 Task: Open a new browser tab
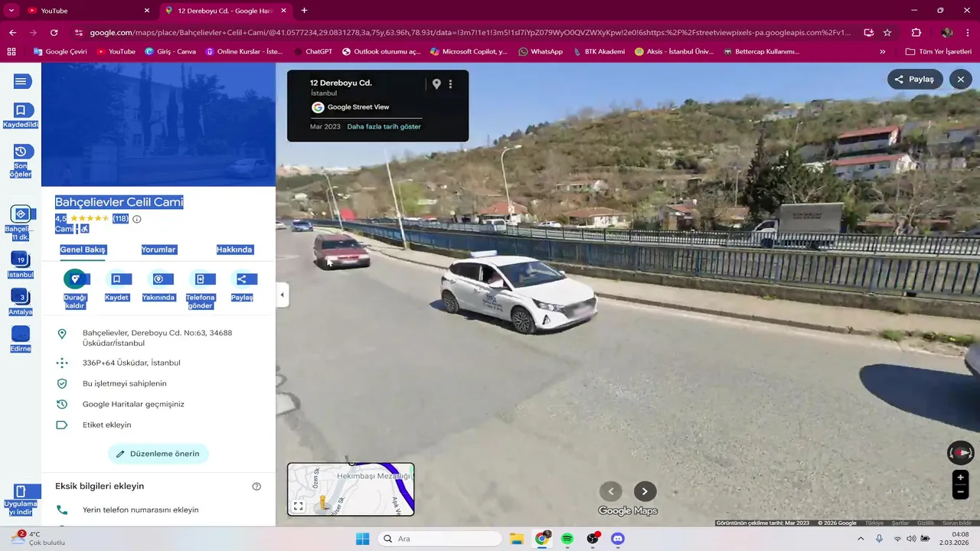[304, 11]
